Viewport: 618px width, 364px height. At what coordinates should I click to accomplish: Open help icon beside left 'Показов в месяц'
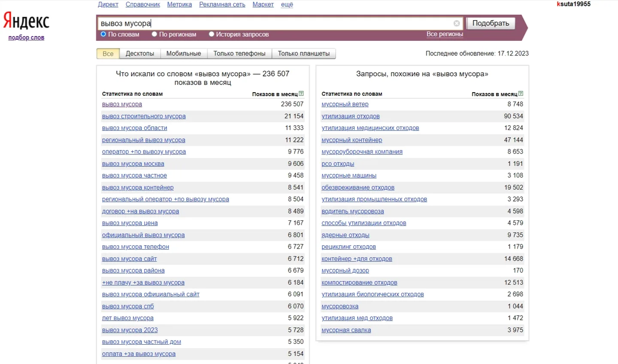pyautogui.click(x=301, y=93)
